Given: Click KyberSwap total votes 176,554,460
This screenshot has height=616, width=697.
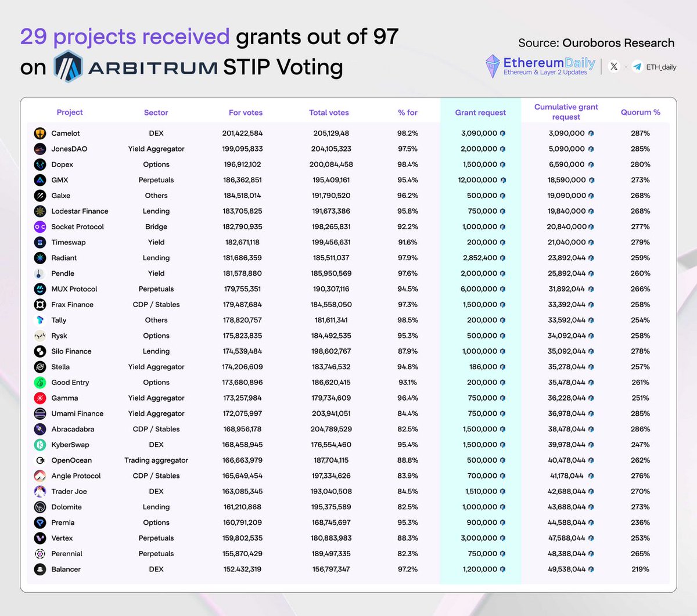Looking at the screenshot, I should coord(331,445).
